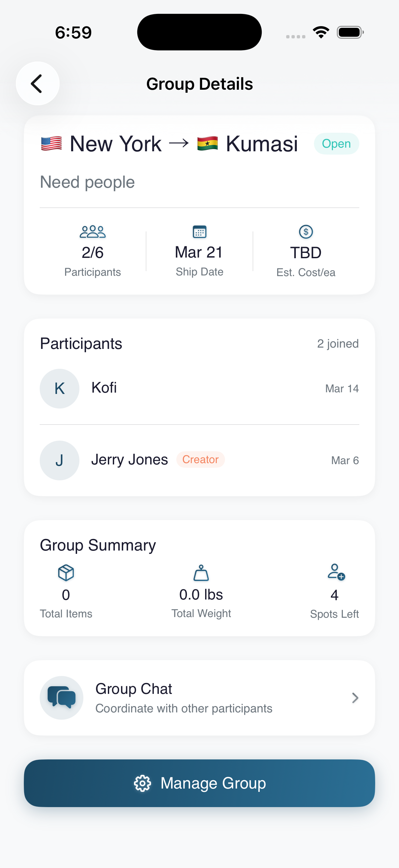This screenshot has height=868, width=399.
Task: Click the Spots Left add-person icon
Action: click(x=336, y=572)
